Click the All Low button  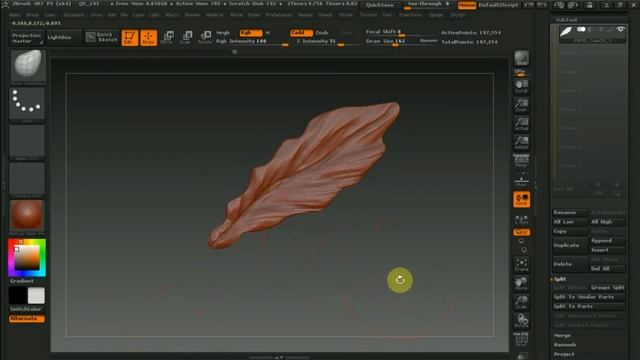coord(570,222)
